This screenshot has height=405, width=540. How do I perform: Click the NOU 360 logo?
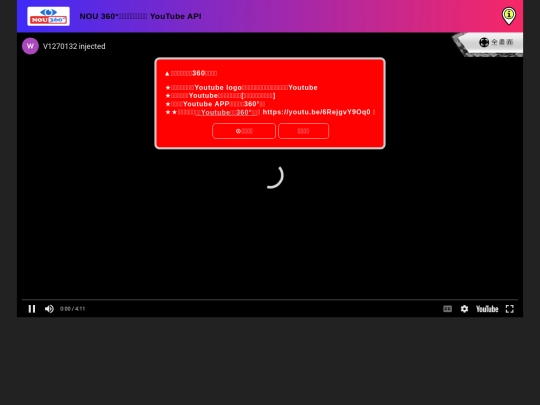48,16
